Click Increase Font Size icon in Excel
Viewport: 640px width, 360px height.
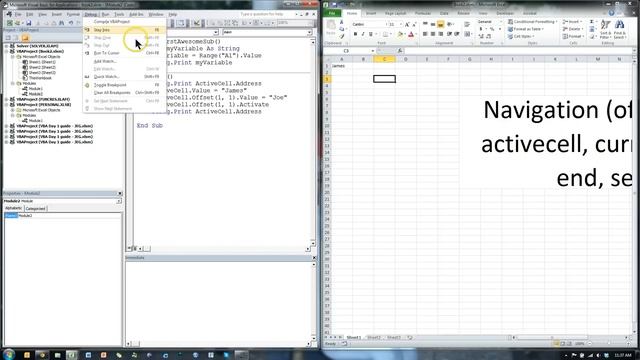click(x=407, y=24)
